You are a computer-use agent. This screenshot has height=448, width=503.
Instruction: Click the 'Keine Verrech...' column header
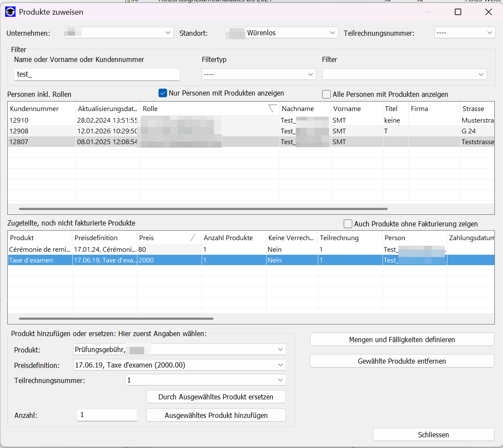(292, 238)
